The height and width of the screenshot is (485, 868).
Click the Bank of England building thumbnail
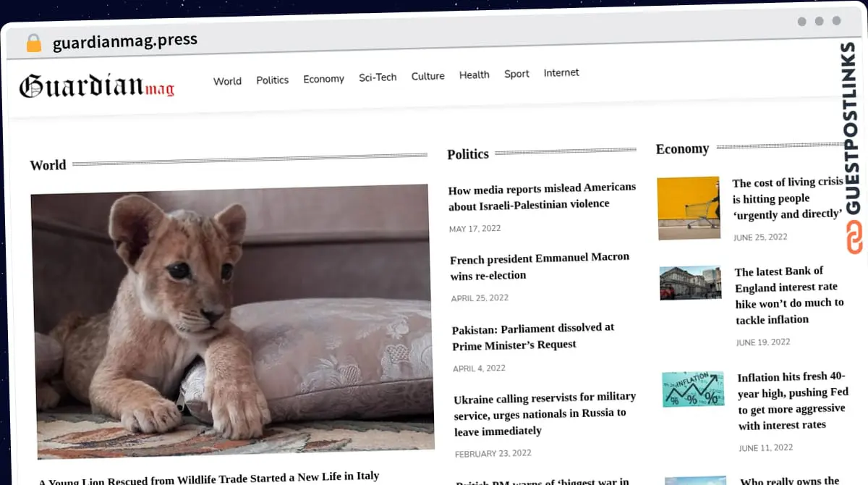click(691, 282)
